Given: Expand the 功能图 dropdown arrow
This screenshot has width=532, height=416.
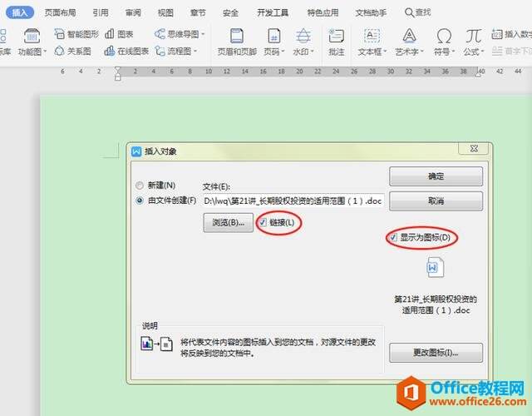Looking at the screenshot, I should point(45,52).
